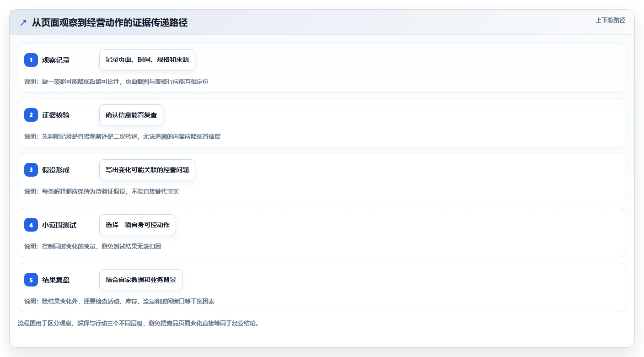Click step number badge 3

pyautogui.click(x=31, y=170)
